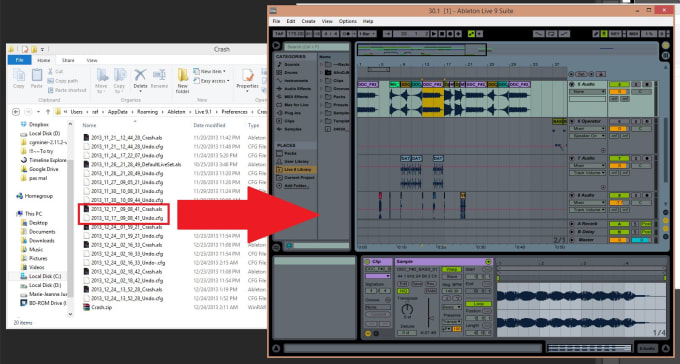
Task: Unfold the Master track
Action: pos(572,240)
